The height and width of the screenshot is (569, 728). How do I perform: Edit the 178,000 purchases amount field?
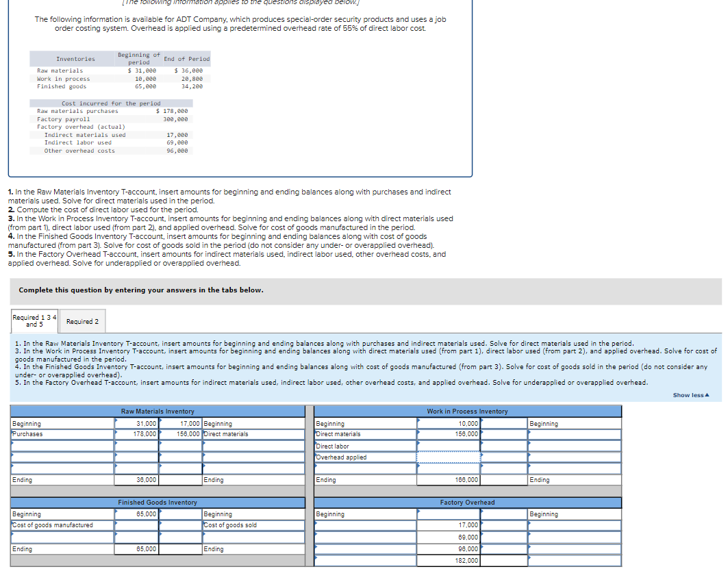136,434
